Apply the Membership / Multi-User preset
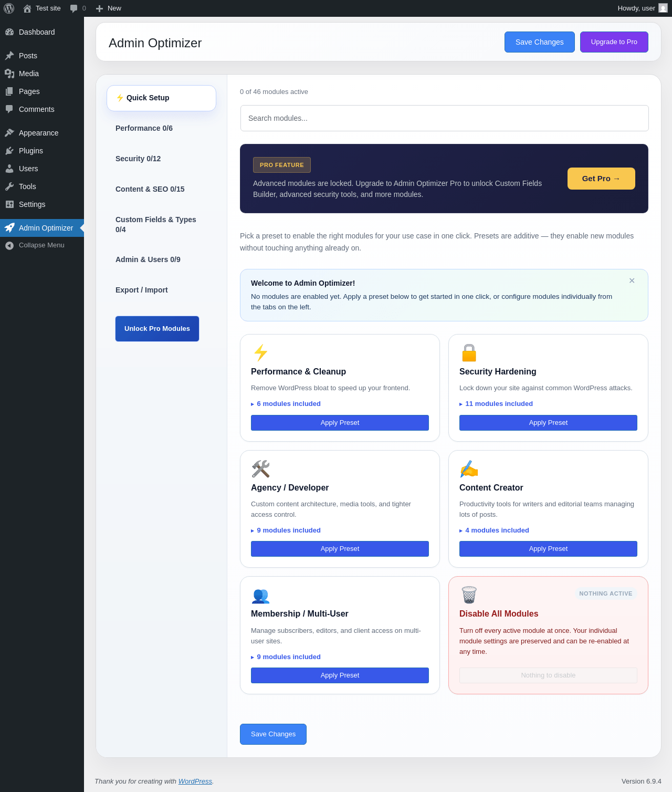 [x=340, y=675]
